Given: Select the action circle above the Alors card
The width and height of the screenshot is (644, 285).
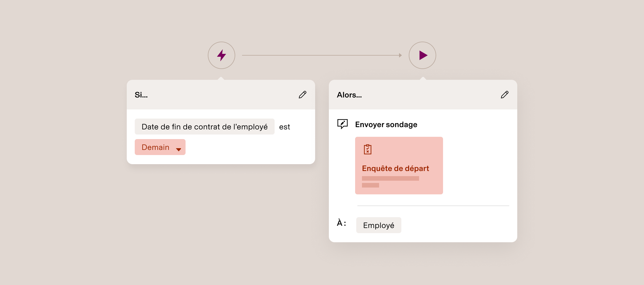Looking at the screenshot, I should click(423, 55).
